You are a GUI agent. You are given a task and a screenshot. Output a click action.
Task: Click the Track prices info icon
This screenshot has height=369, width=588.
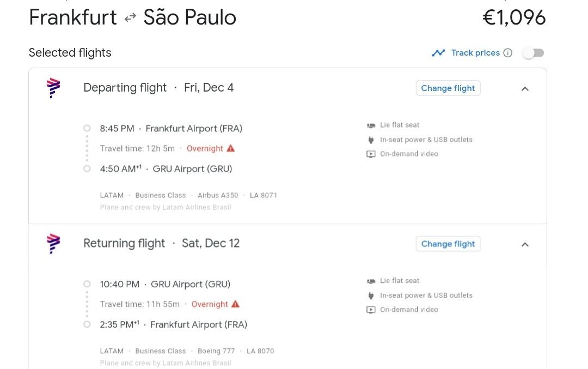[508, 53]
